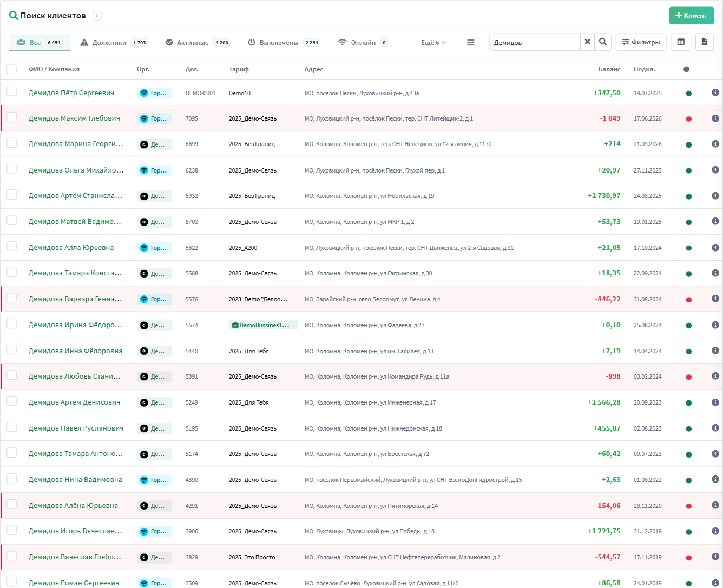723x588 pixels.
Task: Sort by the Баланс column header
Action: 609,69
